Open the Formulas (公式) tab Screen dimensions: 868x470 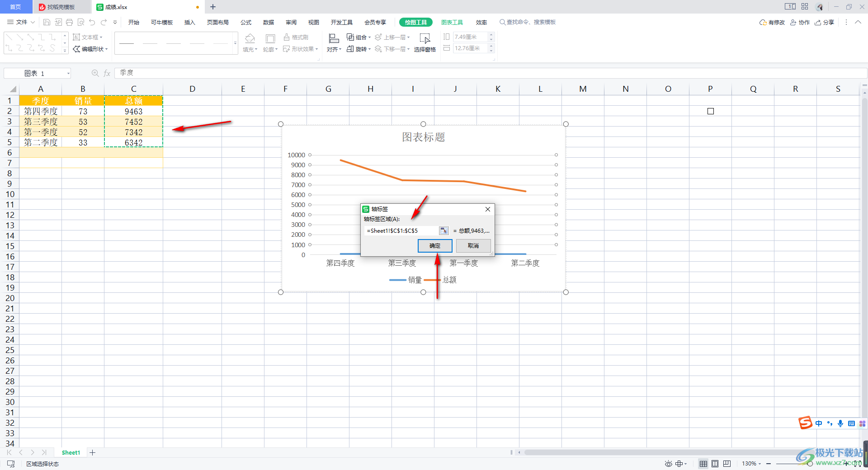tap(245, 22)
